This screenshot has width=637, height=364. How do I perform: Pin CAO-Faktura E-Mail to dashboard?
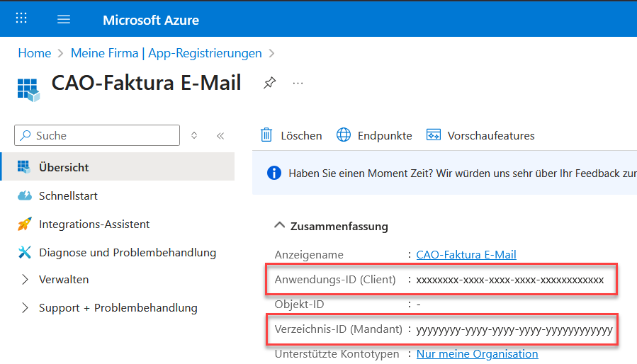[269, 83]
